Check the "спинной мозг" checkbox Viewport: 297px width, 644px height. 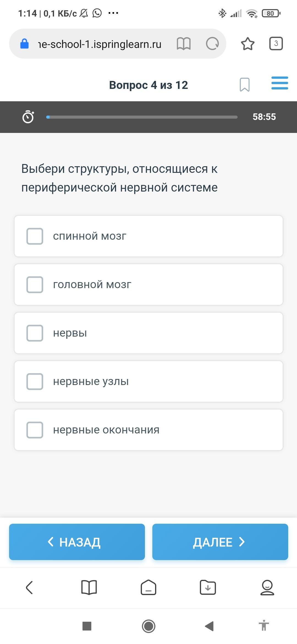pos(35,236)
